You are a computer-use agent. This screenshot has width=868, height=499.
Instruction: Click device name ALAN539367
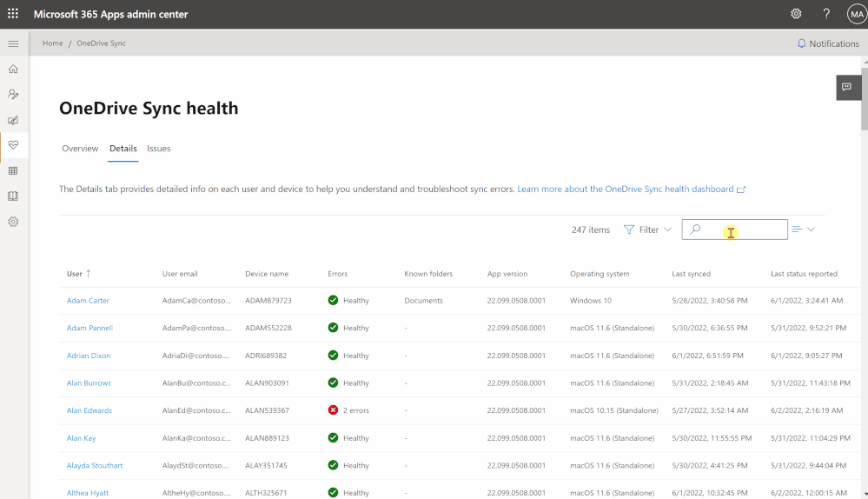point(268,410)
